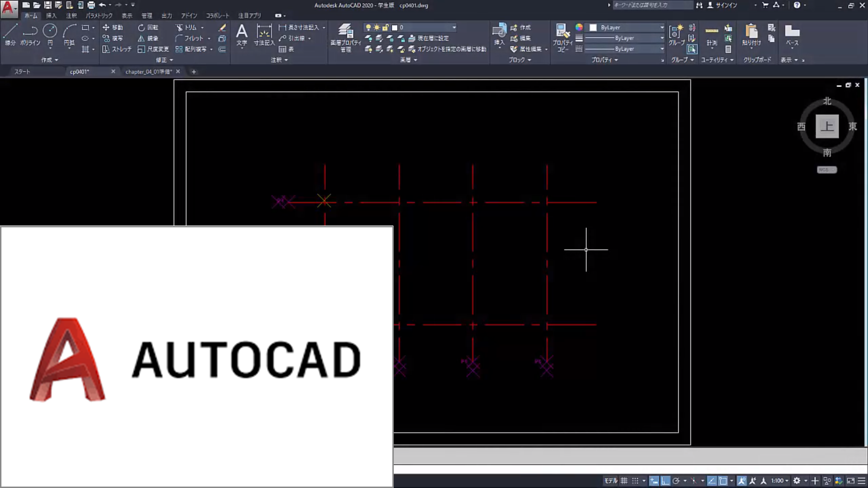Toggle object snap tracking in status bar
The width and height of the screenshot is (868, 488).
712,481
